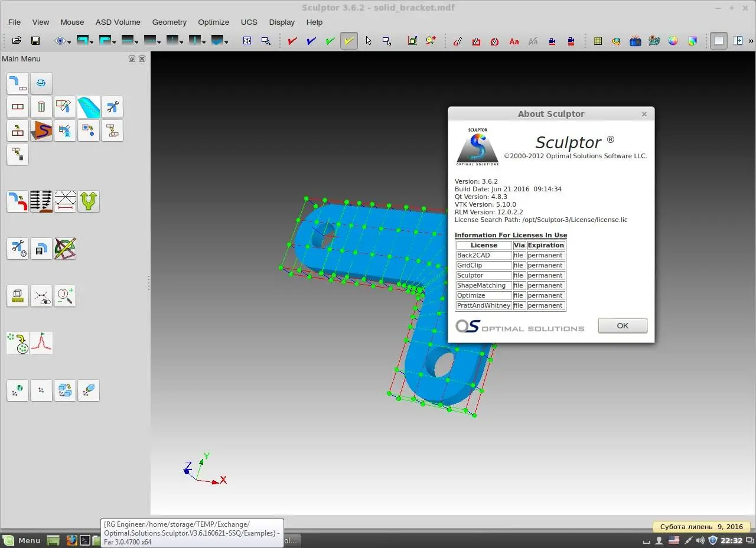The image size is (756, 548).
Task: Open the ASD Volume menu
Action: [118, 22]
